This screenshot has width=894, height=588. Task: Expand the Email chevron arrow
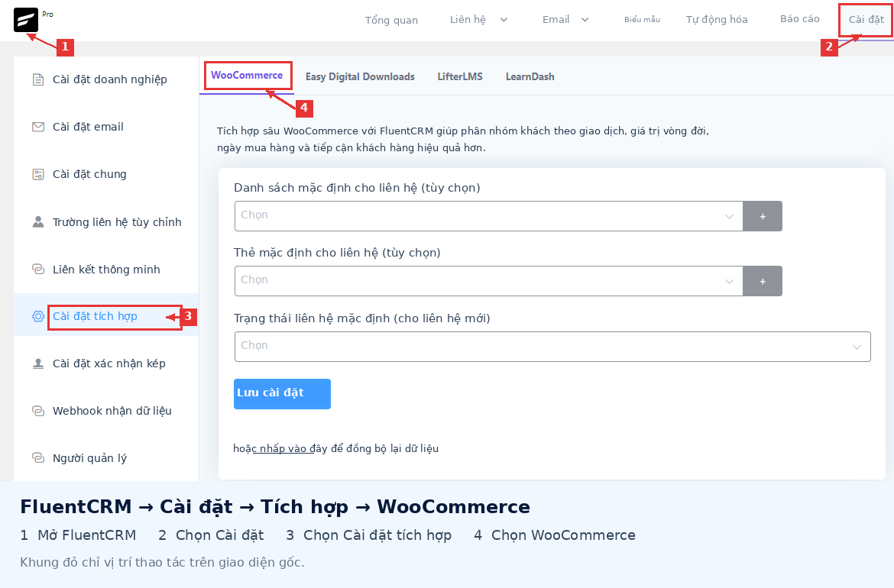(x=585, y=20)
